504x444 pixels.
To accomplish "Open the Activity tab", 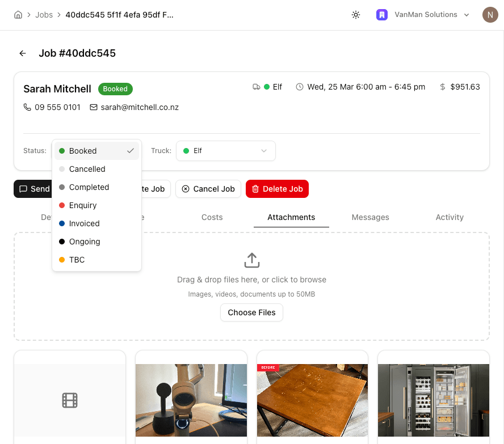I will tap(450, 217).
